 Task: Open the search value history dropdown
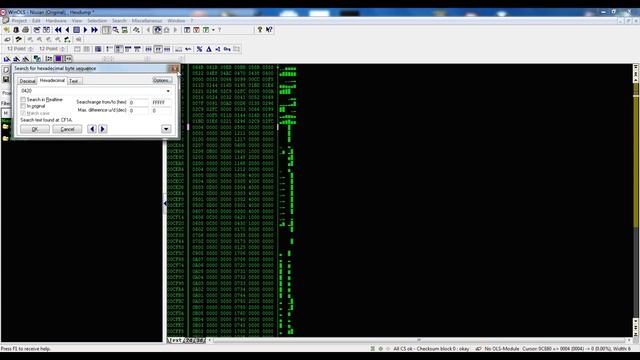click(x=168, y=91)
